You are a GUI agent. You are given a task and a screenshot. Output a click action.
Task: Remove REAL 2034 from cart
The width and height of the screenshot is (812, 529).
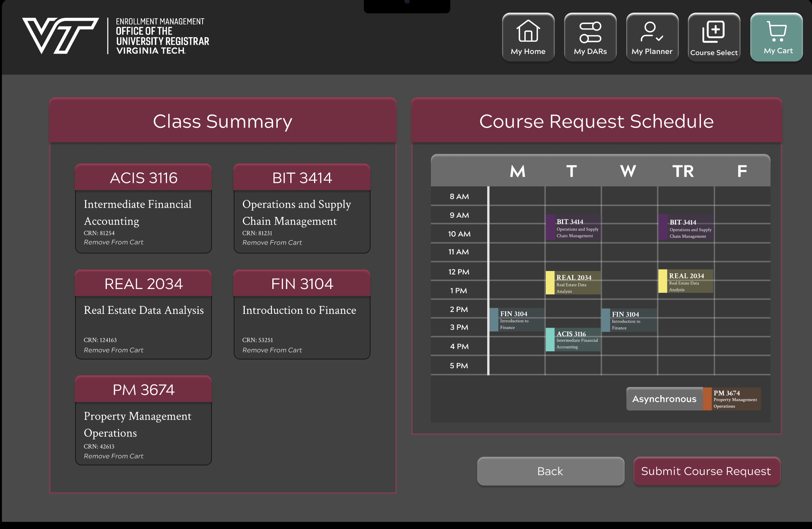[113, 350]
